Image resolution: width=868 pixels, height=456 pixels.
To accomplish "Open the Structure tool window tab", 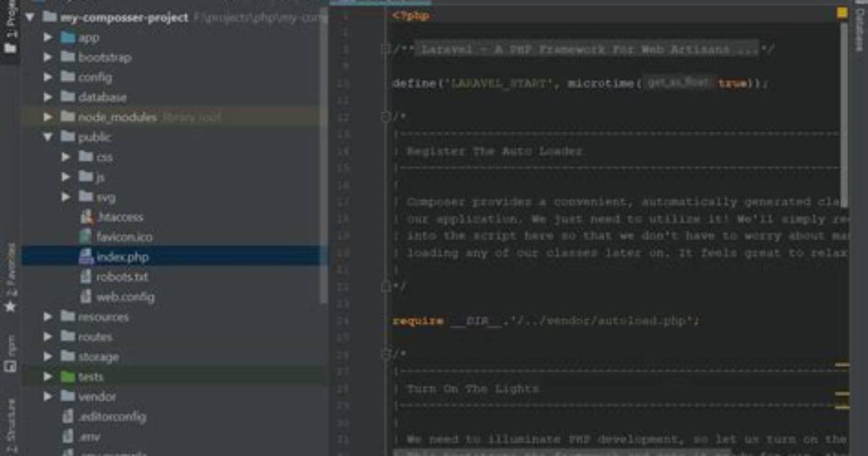I will coord(10,427).
